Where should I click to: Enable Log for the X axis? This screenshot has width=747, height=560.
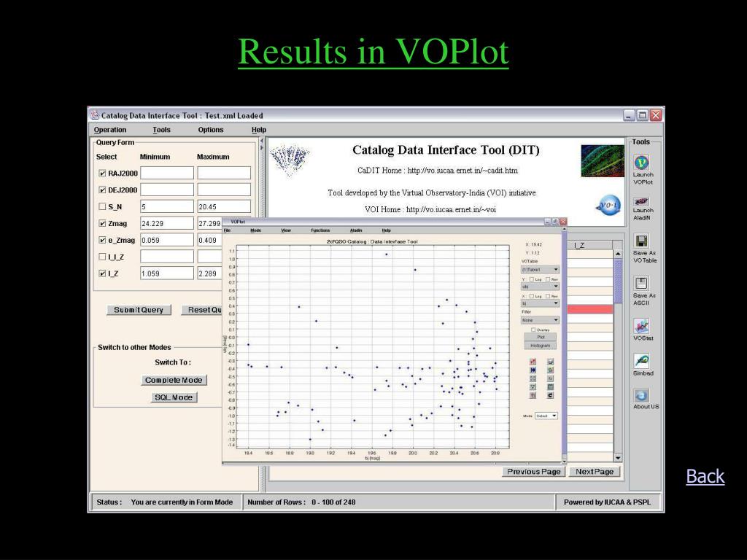[532, 296]
